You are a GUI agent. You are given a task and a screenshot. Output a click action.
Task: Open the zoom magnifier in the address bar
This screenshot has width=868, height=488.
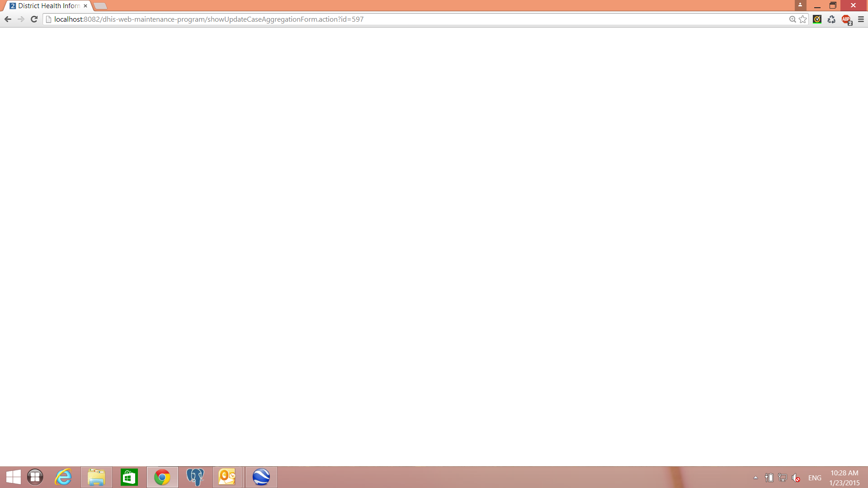point(793,19)
